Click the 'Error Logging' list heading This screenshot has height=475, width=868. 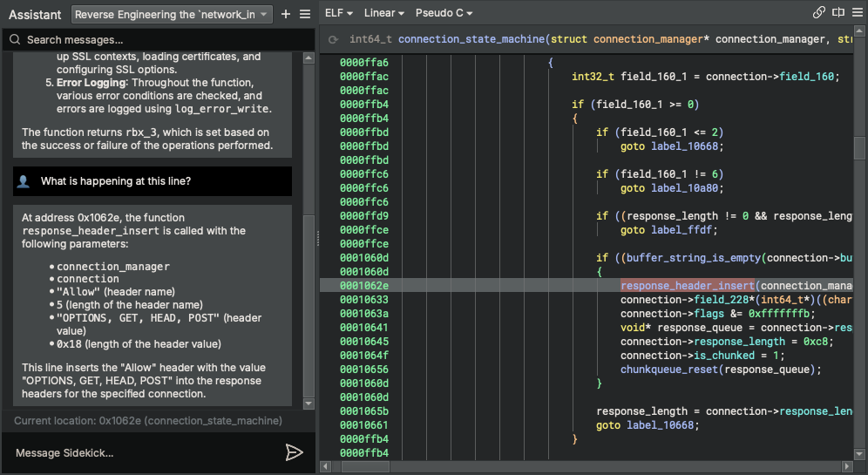91,83
